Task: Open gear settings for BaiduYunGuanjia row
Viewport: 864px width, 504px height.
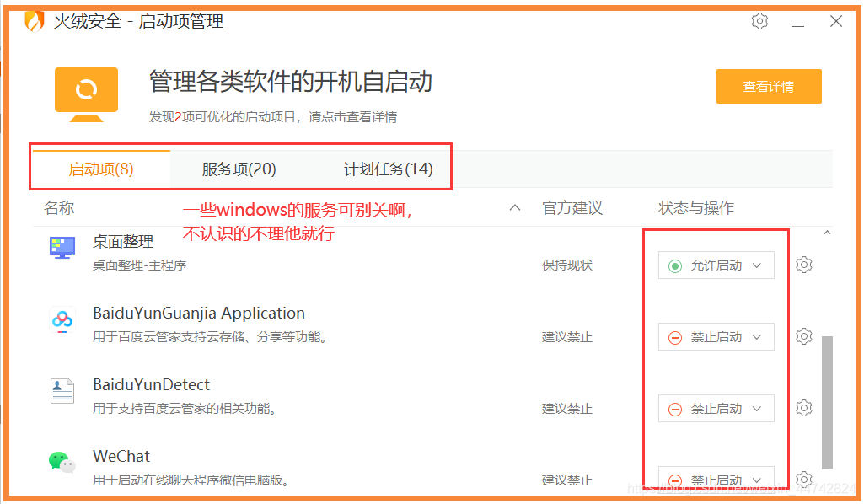Action: click(804, 336)
